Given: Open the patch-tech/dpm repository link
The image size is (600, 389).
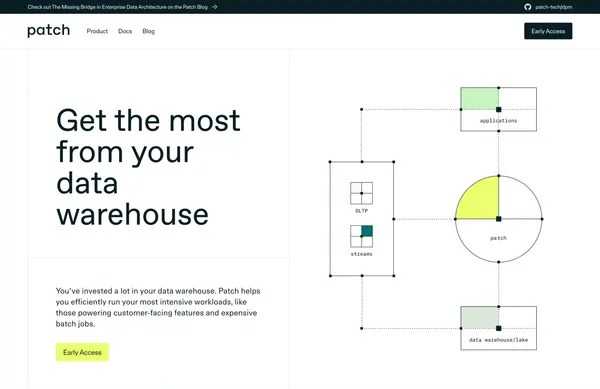Looking at the screenshot, I should [x=554, y=7].
